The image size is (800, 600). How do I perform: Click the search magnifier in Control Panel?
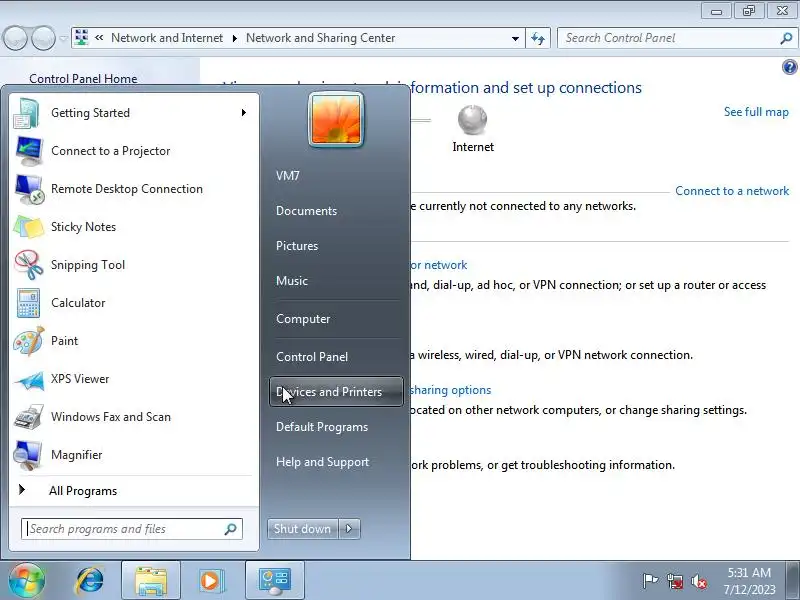point(786,38)
